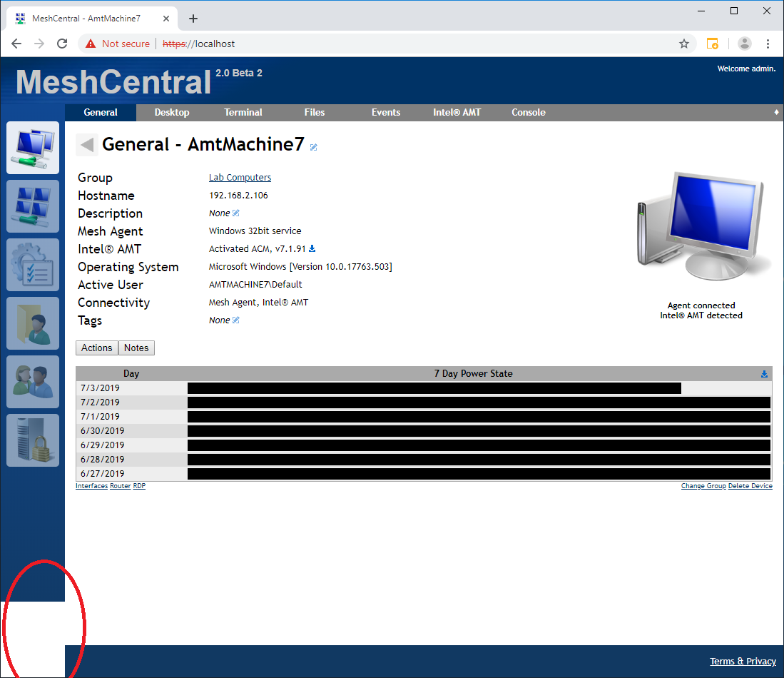Click the Actions button
Viewport: 784px width, 678px height.
(x=96, y=348)
